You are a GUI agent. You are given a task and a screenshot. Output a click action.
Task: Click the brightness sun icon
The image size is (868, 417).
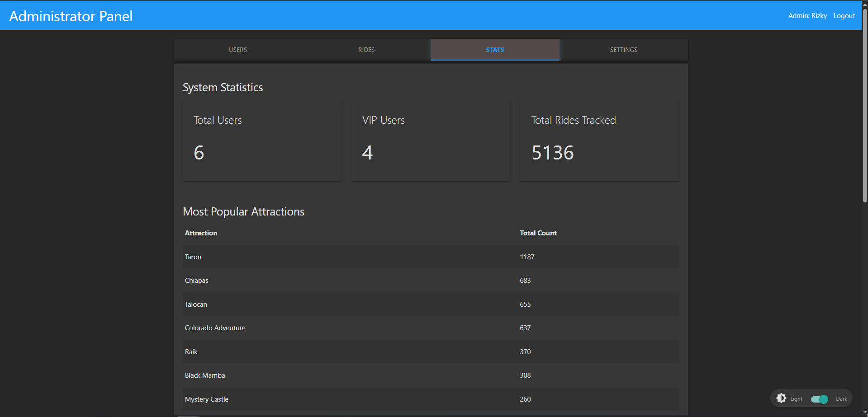coord(781,398)
